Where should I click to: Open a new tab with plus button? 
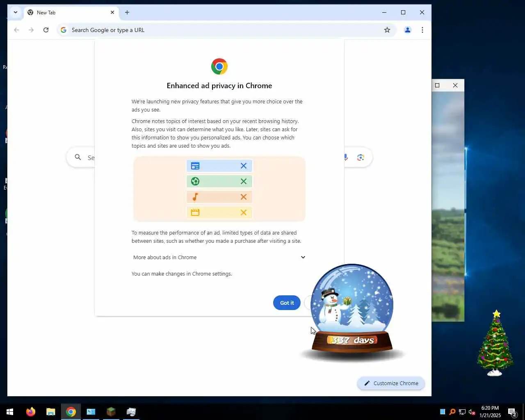(127, 12)
